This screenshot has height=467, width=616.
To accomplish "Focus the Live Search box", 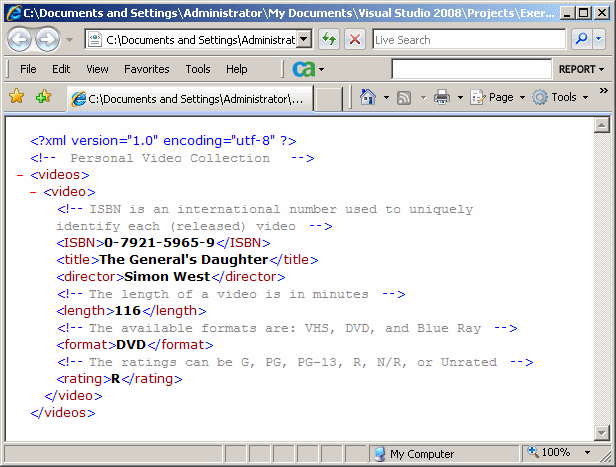I will 469,40.
